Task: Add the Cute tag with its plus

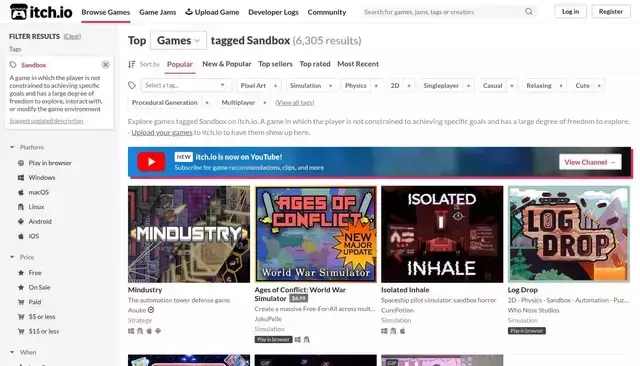Action: pos(599,86)
